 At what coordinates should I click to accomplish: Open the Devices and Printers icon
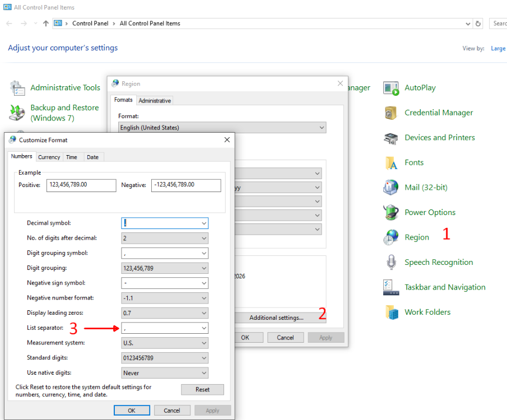coord(390,138)
